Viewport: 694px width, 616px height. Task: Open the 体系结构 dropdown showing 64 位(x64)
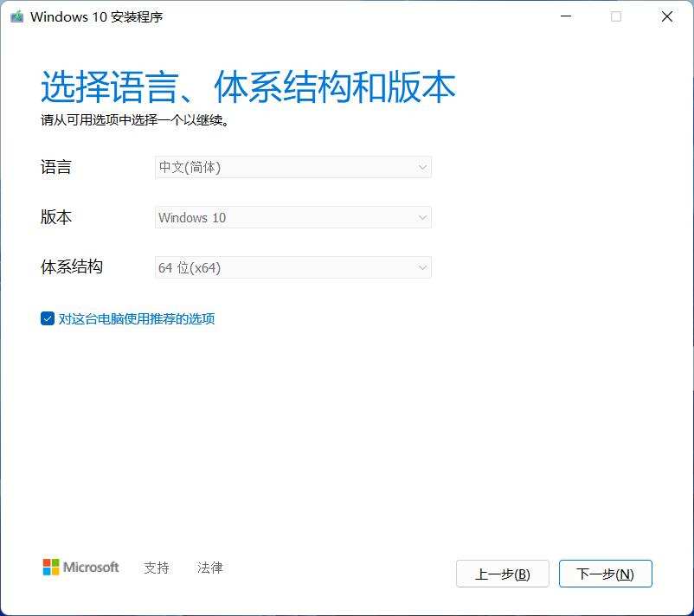point(293,267)
